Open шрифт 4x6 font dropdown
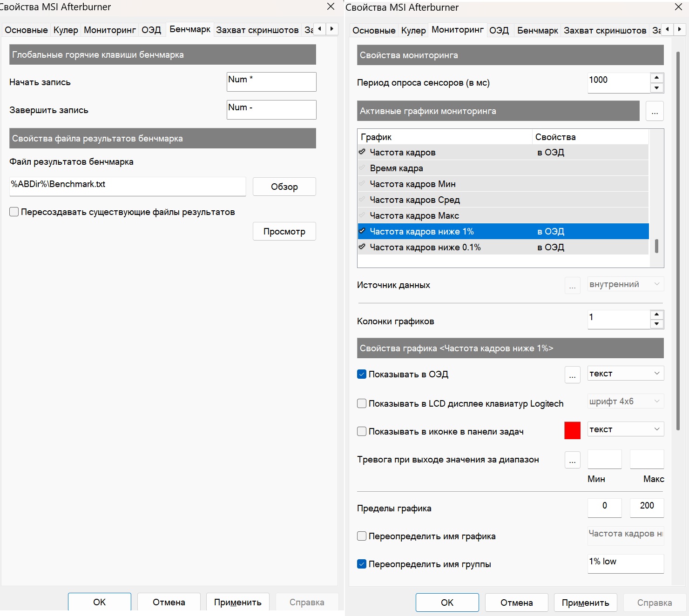Image resolution: width=689 pixels, height=616 pixels. [626, 401]
